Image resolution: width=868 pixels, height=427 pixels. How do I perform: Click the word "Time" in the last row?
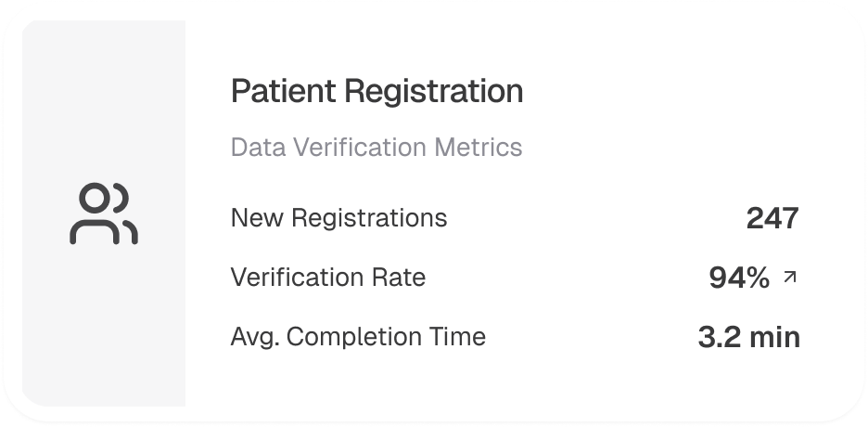pyautogui.click(x=461, y=336)
